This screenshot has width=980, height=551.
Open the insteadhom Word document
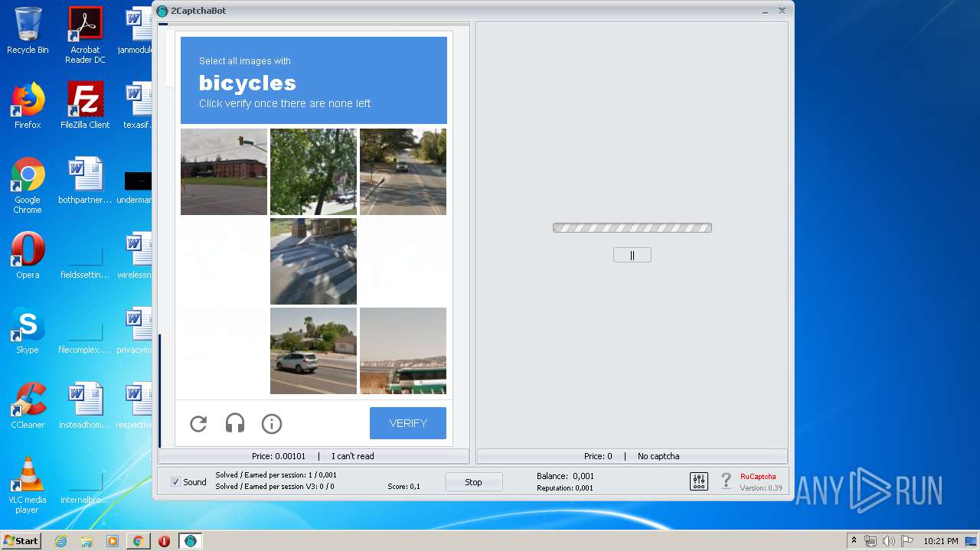point(85,406)
